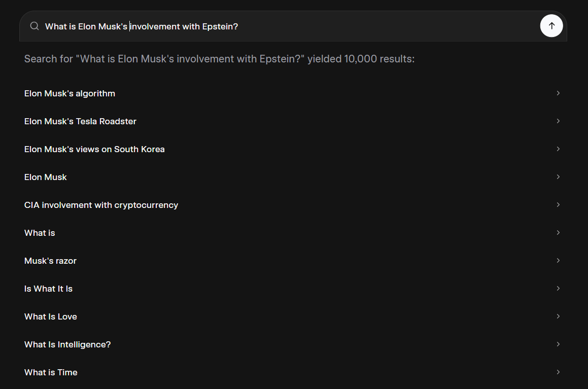Click chevron for "CIA involvement with cryptocurrency"
Screen dimensions: 588x389
558,205
